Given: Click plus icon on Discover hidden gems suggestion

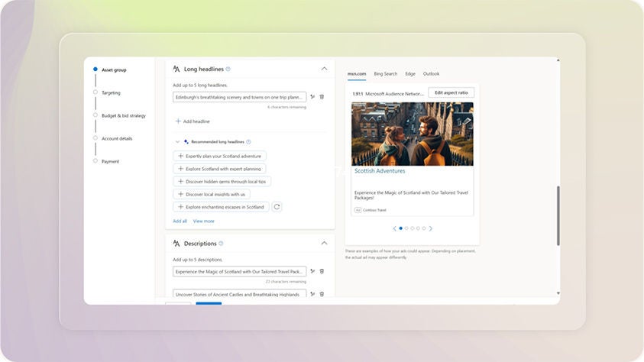Looking at the screenshot, I should [180, 182].
